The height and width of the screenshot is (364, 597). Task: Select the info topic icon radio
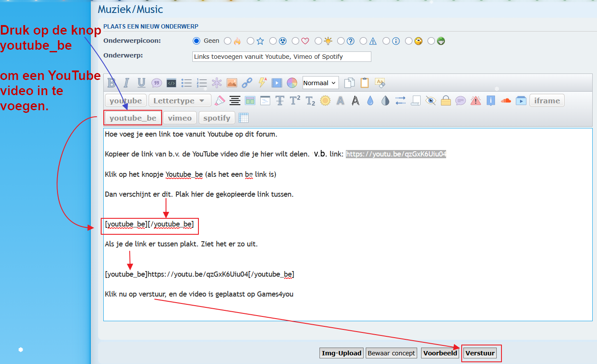pos(386,41)
